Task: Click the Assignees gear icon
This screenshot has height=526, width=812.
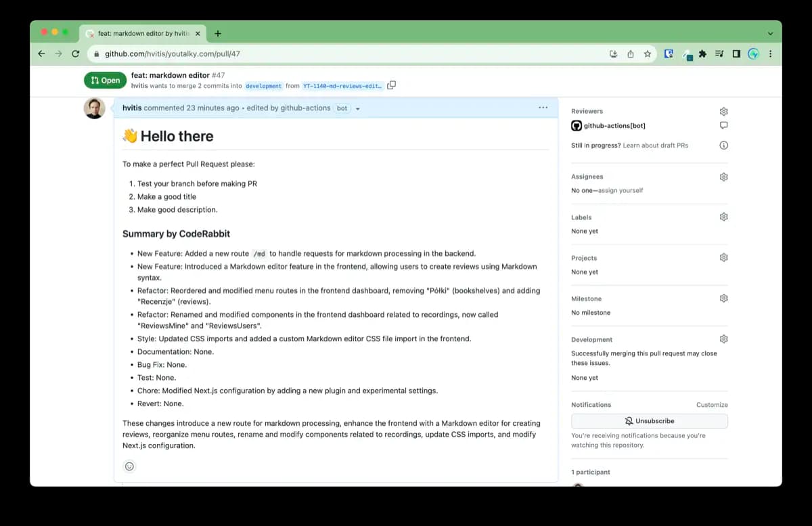Action: (723, 177)
